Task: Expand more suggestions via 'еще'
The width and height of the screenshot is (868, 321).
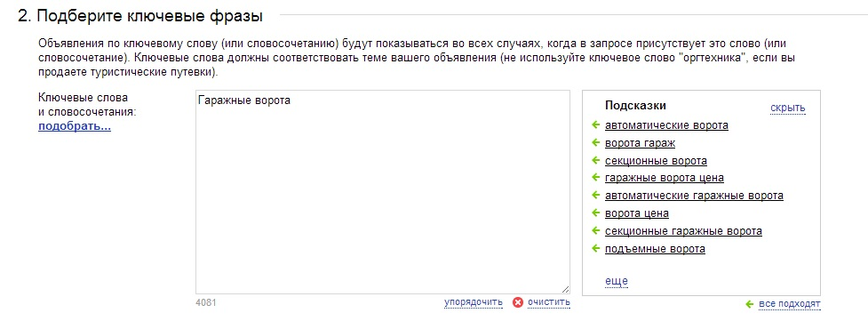Action: pyautogui.click(x=616, y=281)
